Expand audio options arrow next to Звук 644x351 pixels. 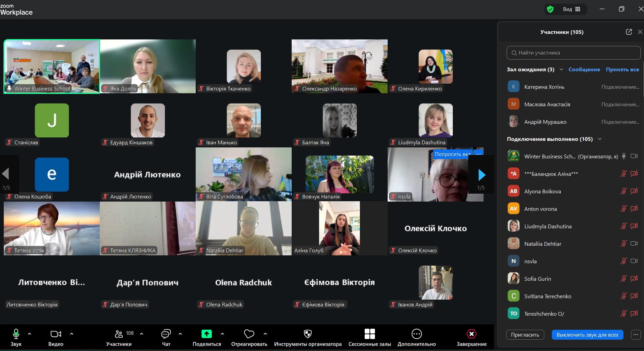pyautogui.click(x=29, y=334)
